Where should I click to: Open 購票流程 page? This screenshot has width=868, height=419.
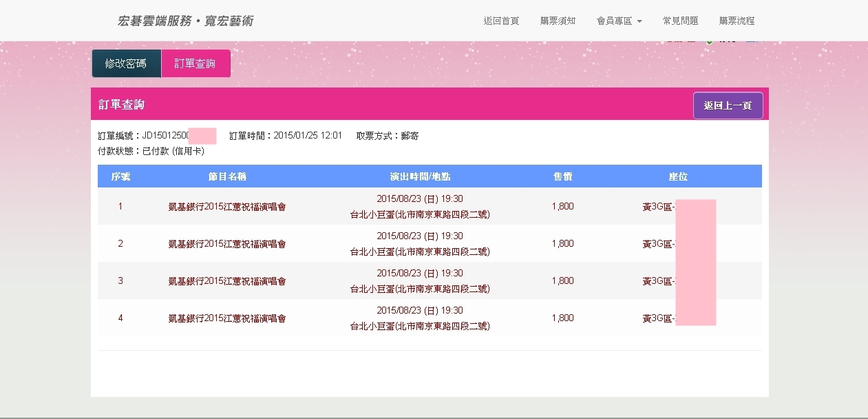(x=737, y=21)
